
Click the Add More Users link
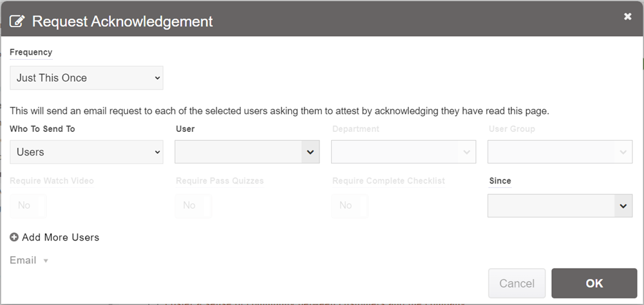tap(61, 237)
